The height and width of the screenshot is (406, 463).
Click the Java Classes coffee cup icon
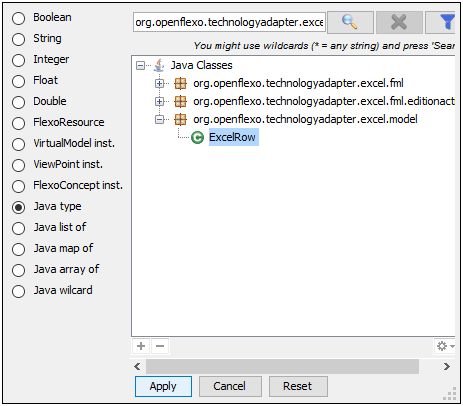point(159,65)
